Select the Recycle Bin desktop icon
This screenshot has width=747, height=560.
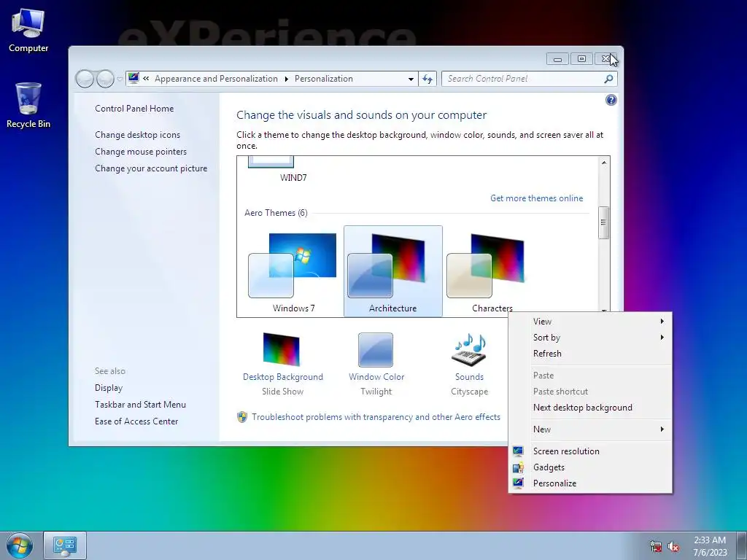click(x=28, y=106)
